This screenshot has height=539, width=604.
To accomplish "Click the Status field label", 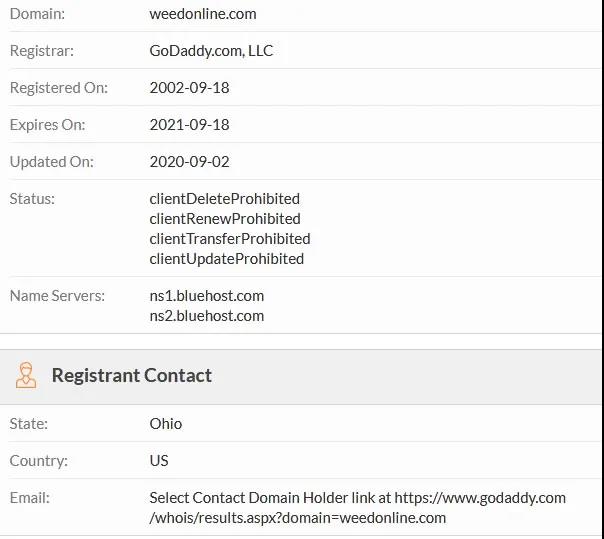I will [32, 199].
